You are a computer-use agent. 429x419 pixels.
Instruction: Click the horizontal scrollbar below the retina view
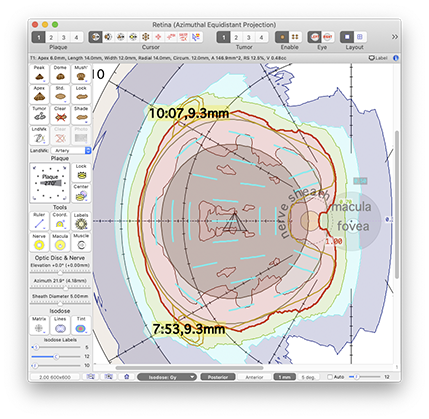[x=189, y=368]
